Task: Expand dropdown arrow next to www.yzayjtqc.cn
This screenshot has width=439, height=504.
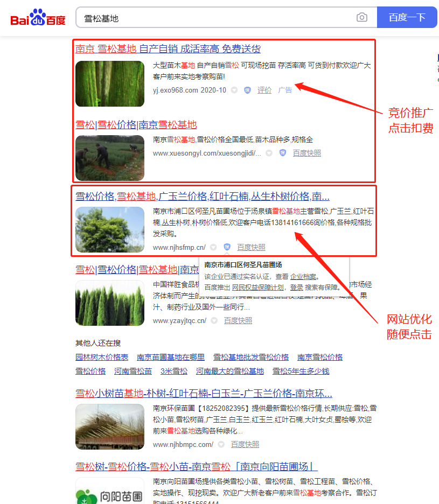Action: [x=214, y=321]
